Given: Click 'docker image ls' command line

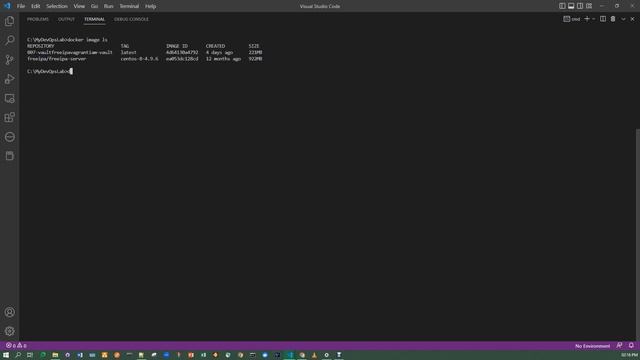Looking at the screenshot, I should (x=67, y=40).
